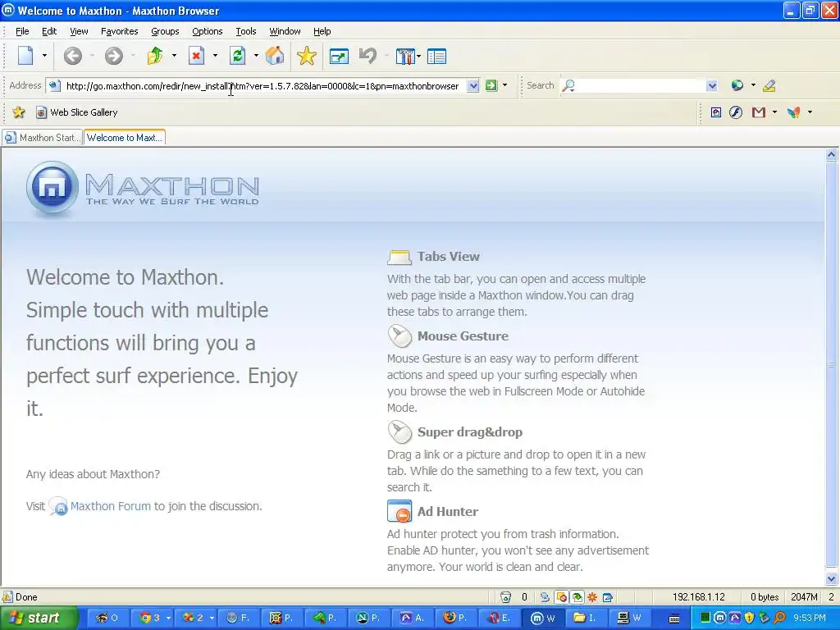This screenshot has width=840, height=630.
Task: Stop loading with the red X page icon
Action: point(197,56)
